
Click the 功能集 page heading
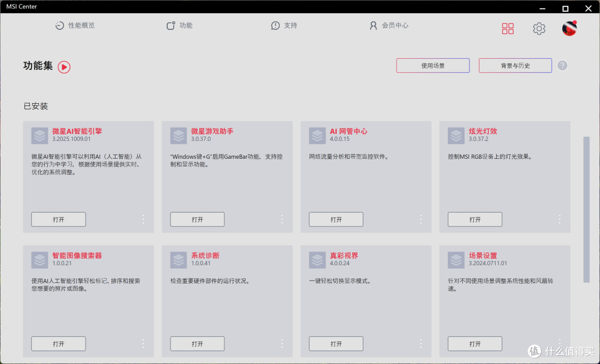click(x=38, y=66)
